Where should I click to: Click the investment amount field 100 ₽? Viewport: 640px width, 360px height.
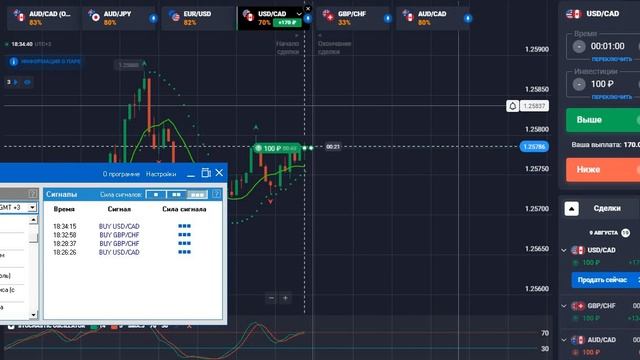(602, 84)
